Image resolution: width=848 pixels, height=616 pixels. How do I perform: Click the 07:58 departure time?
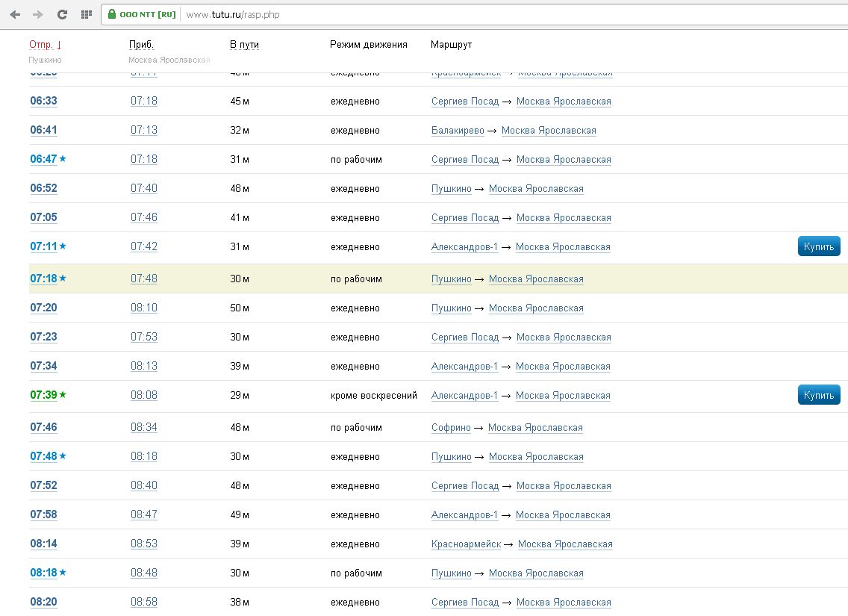pyautogui.click(x=44, y=515)
